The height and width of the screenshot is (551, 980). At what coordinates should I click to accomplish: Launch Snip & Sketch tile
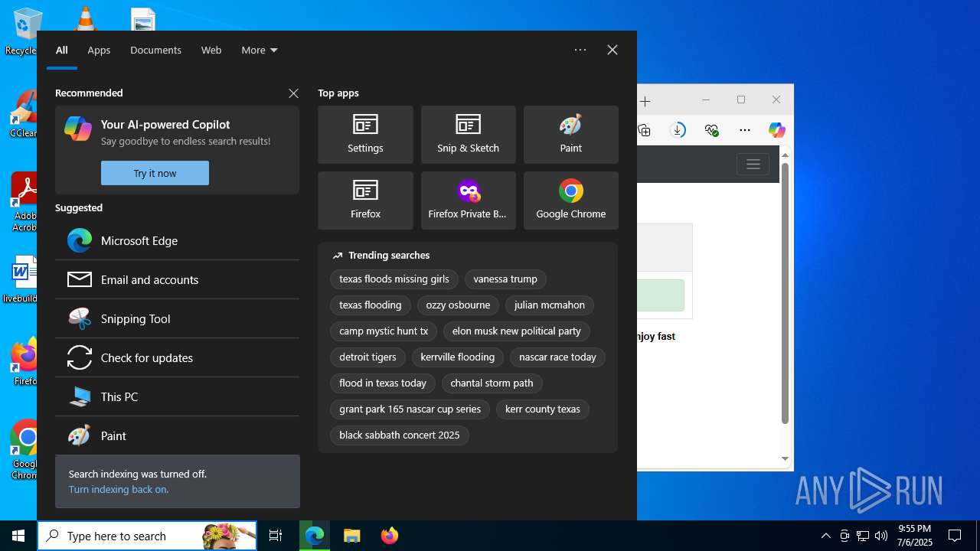tap(468, 135)
